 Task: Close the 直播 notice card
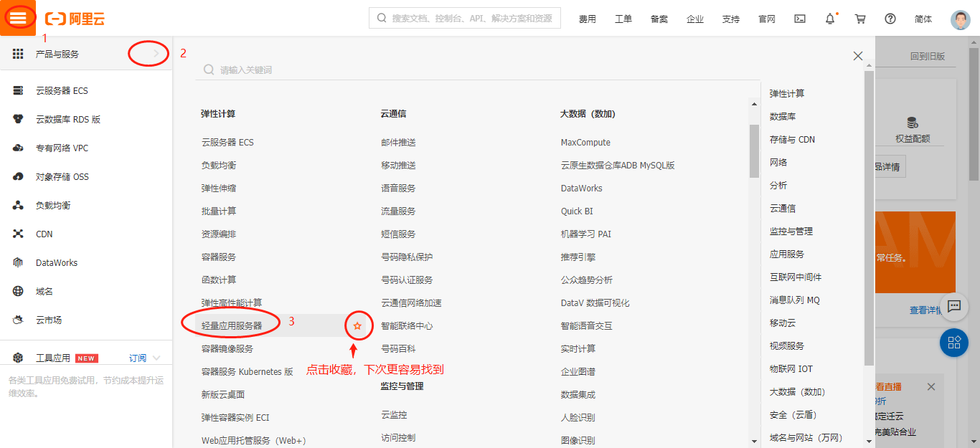pyautogui.click(x=931, y=387)
